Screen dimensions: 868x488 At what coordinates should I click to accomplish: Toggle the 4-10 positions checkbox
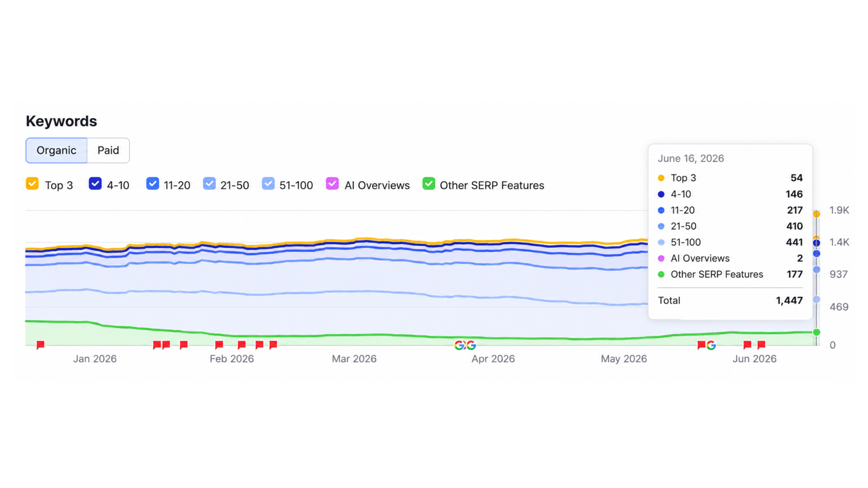[x=95, y=184]
